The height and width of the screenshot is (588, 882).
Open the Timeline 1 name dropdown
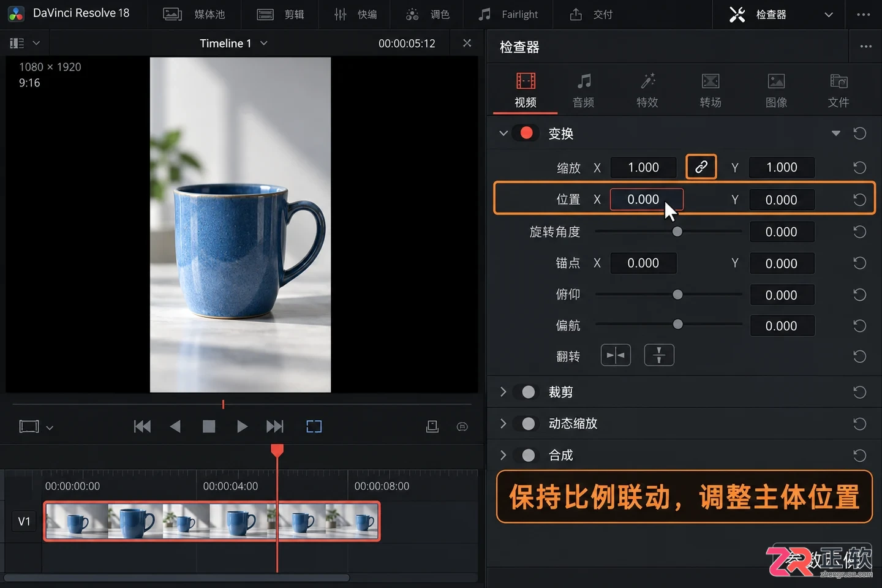click(x=264, y=43)
